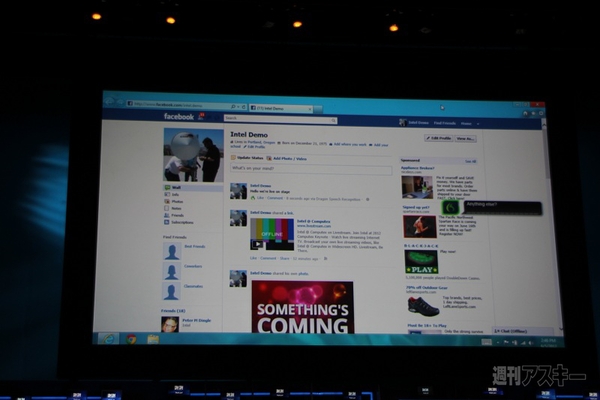600x400 pixels.
Task: Select the Intel Demo browser tab
Action: [280, 108]
